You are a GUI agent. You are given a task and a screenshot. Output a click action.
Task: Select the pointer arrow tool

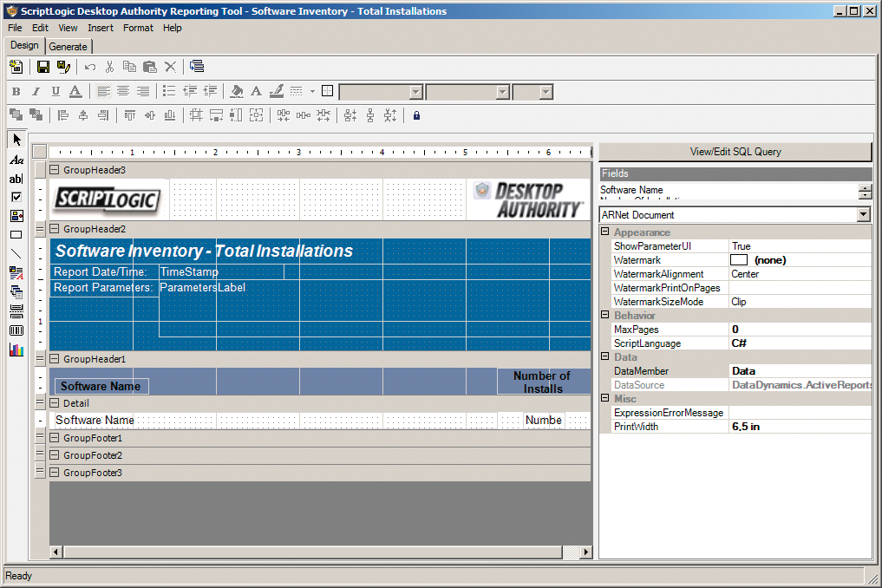point(16,140)
